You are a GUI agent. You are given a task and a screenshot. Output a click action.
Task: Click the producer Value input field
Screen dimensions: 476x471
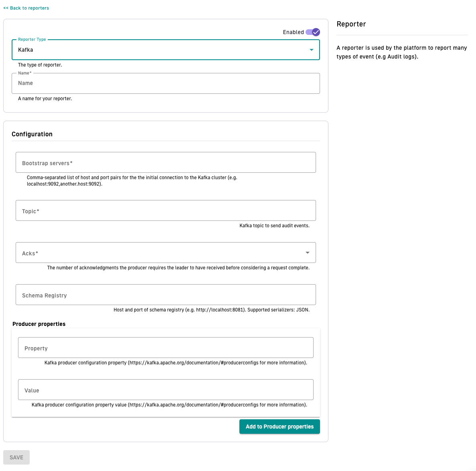[x=166, y=390]
